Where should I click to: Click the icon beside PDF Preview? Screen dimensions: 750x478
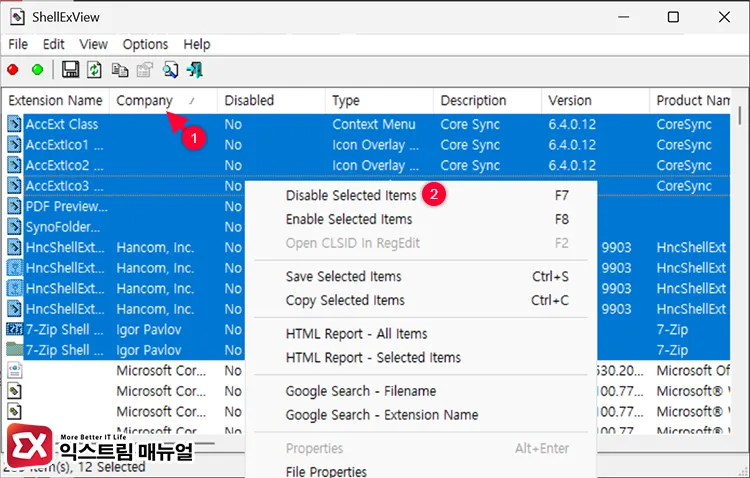pos(14,206)
